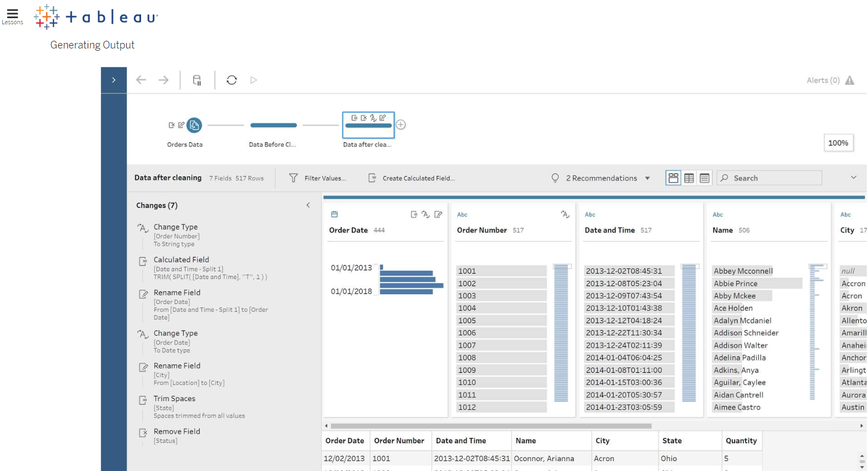This screenshot has height=471, width=868.
Task: Click the plus icon after last step
Action: coord(401,124)
